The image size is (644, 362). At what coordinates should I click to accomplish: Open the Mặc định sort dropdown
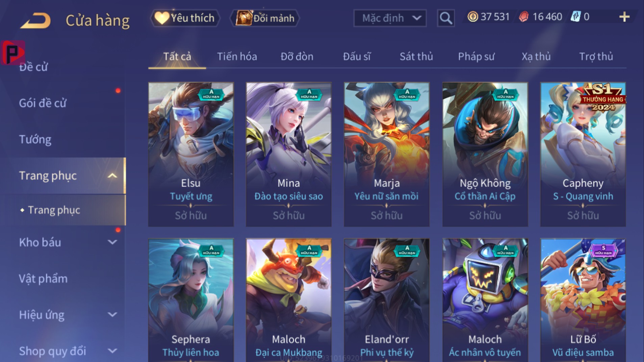(x=390, y=18)
